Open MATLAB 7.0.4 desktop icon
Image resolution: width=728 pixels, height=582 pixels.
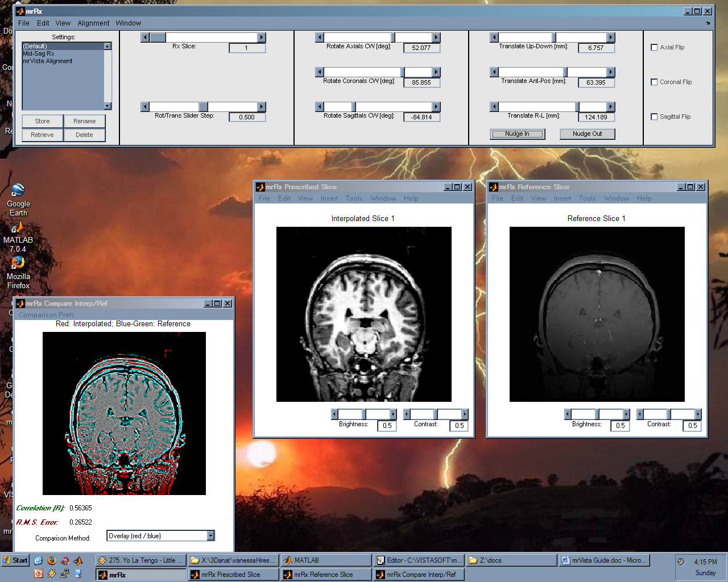(18, 228)
